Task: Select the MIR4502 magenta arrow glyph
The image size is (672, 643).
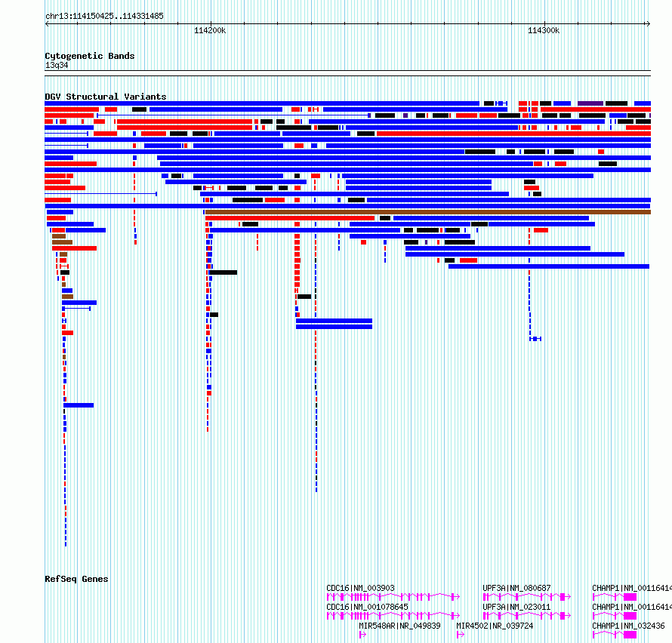Action: point(461,635)
